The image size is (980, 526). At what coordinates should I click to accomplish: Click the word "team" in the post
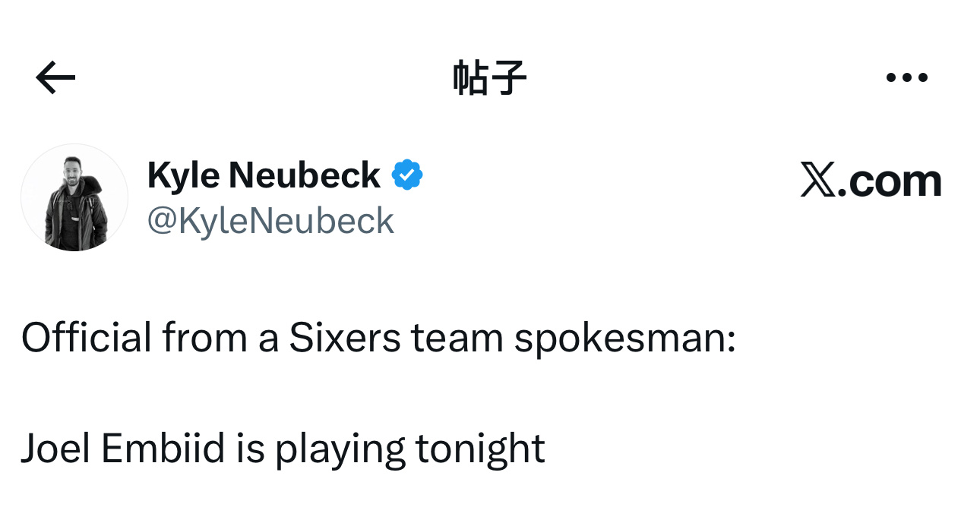coord(457,338)
